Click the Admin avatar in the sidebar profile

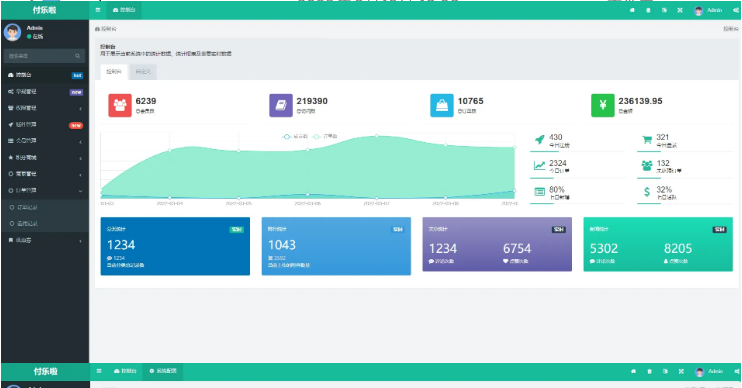pyautogui.click(x=12, y=32)
